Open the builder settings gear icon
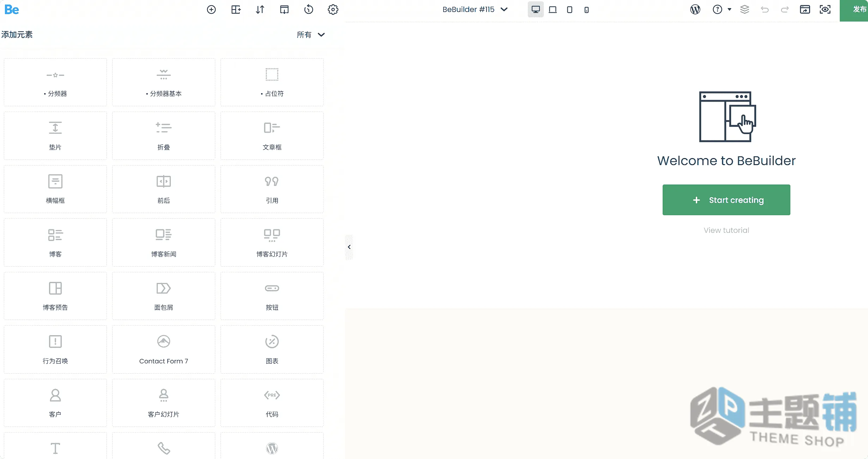The height and width of the screenshot is (459, 868). click(333, 10)
